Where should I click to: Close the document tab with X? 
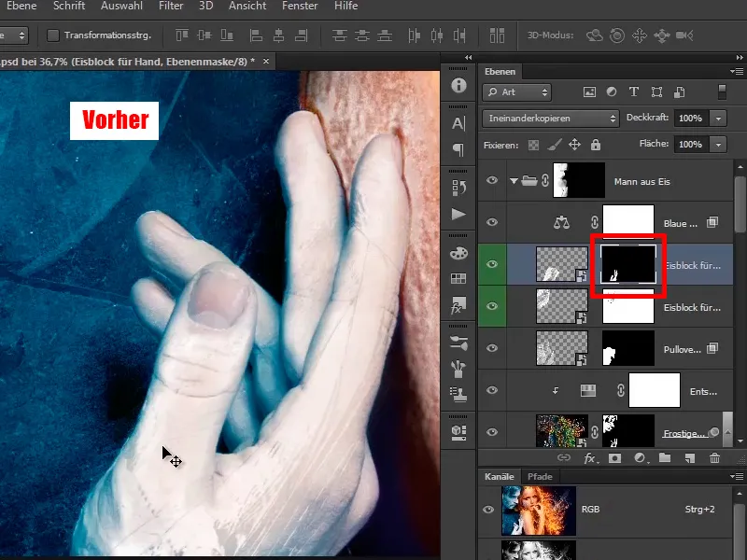pos(266,62)
